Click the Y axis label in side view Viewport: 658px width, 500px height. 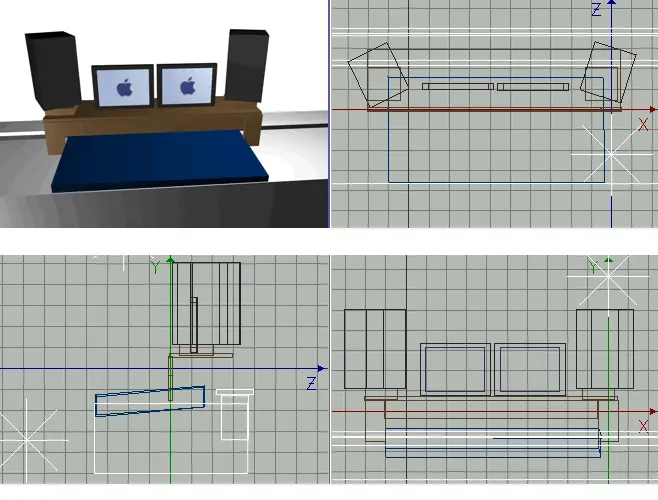click(x=156, y=267)
